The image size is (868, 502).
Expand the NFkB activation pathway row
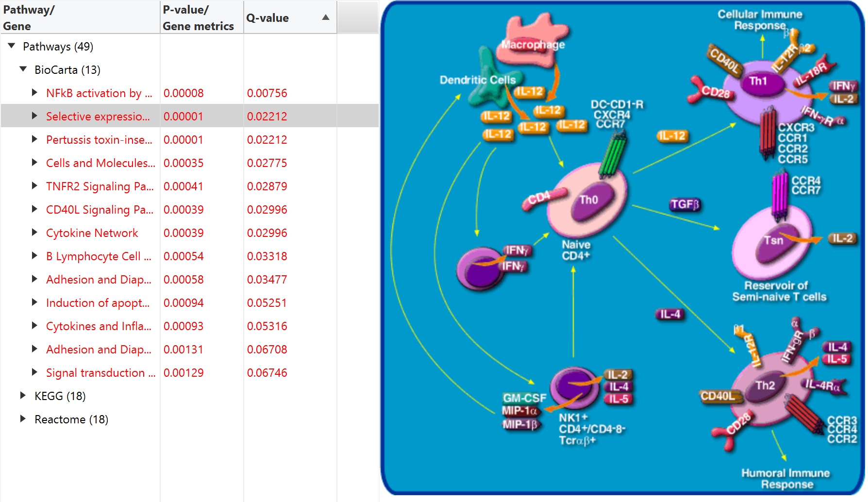34,92
